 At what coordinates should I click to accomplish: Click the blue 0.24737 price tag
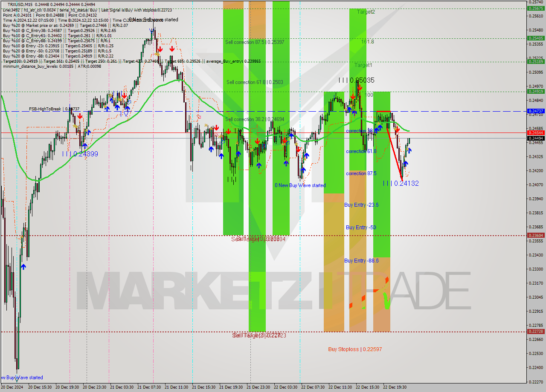coord(536,111)
